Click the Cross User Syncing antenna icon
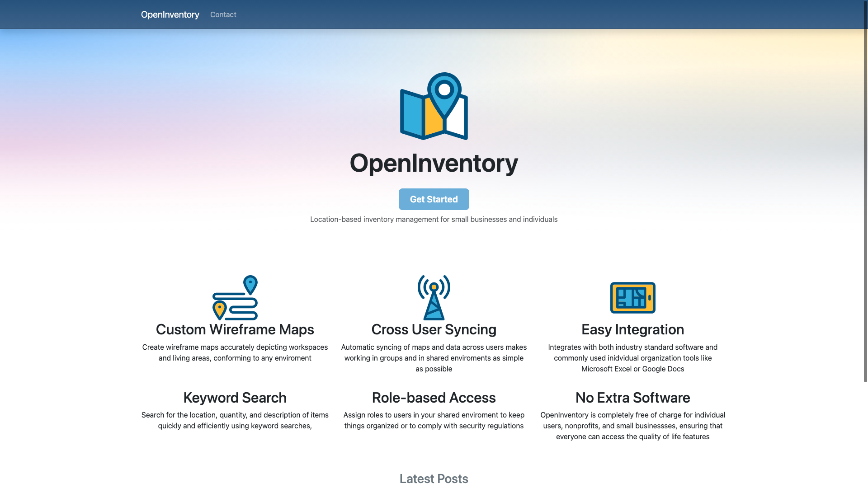Image resolution: width=868 pixels, height=488 pixels. coord(434,298)
